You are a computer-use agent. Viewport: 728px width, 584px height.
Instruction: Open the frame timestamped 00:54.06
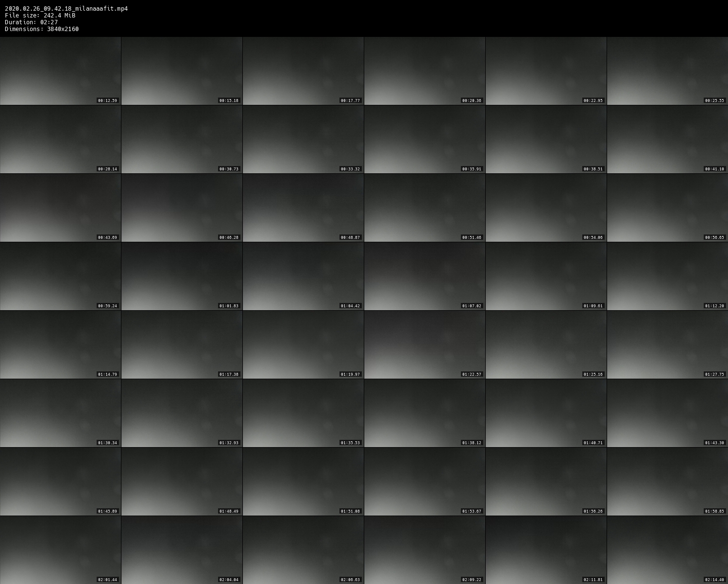(x=546, y=208)
